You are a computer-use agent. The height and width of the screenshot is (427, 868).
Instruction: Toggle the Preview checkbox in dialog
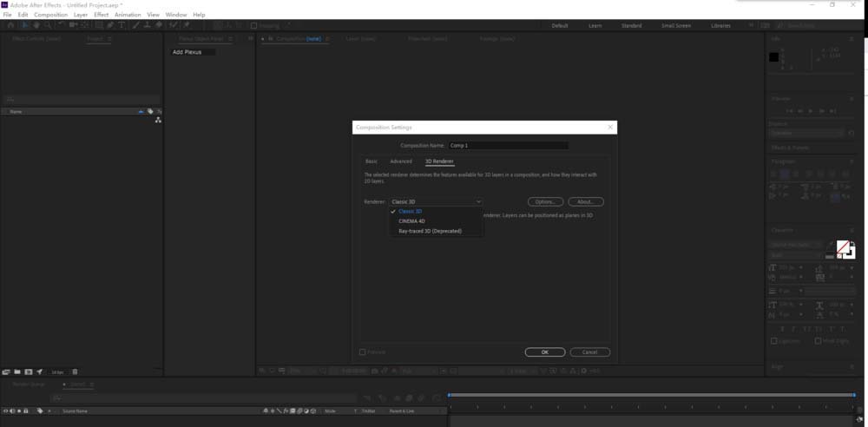pyautogui.click(x=363, y=352)
